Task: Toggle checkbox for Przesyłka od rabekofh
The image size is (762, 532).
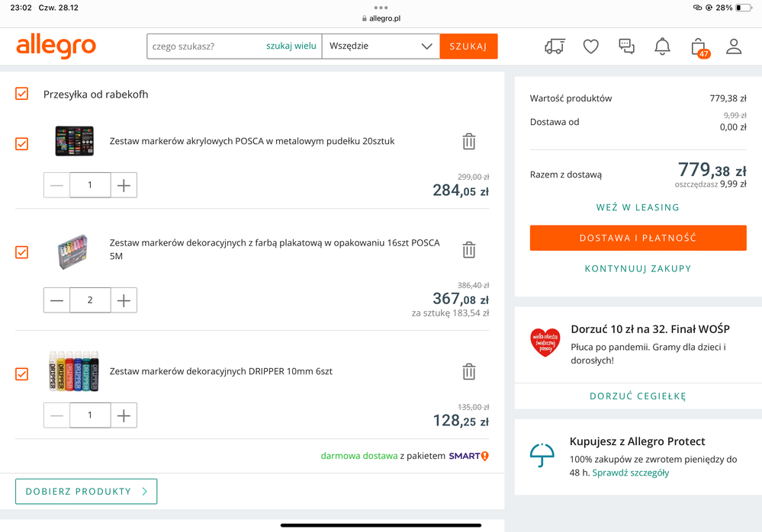Action: point(22,93)
